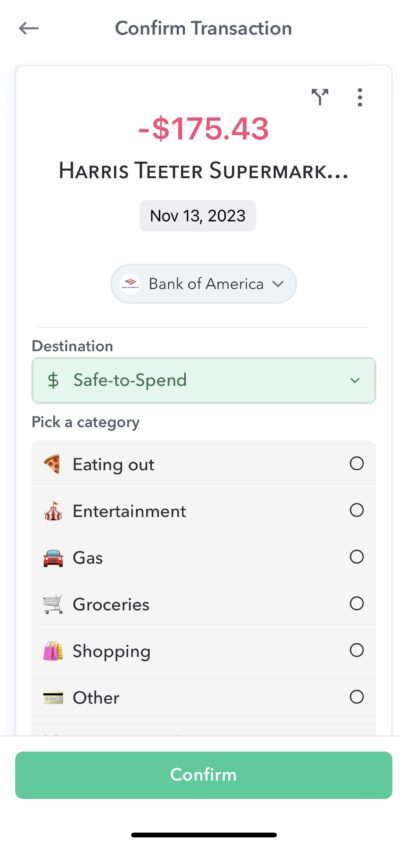
Task: Tap the circus tent Entertainment icon
Action: 53,511
